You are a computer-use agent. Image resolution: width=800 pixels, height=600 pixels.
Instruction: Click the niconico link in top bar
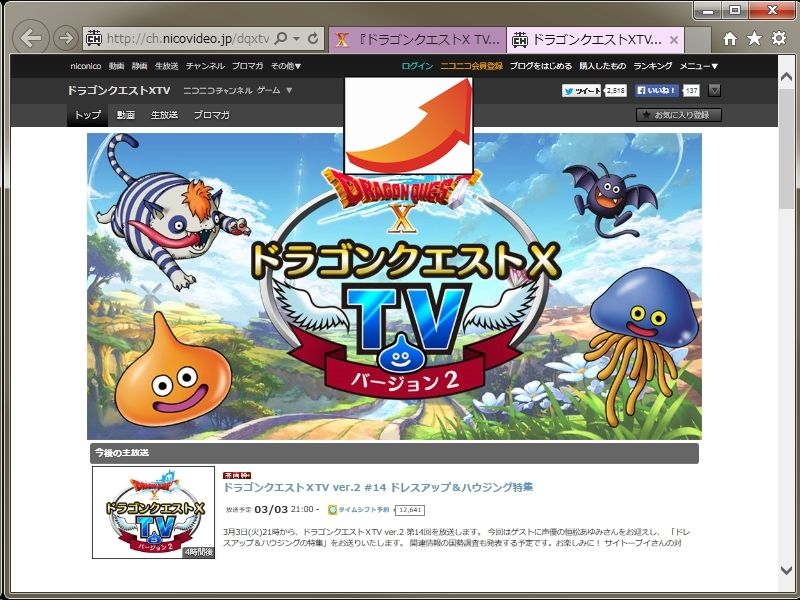[x=86, y=66]
